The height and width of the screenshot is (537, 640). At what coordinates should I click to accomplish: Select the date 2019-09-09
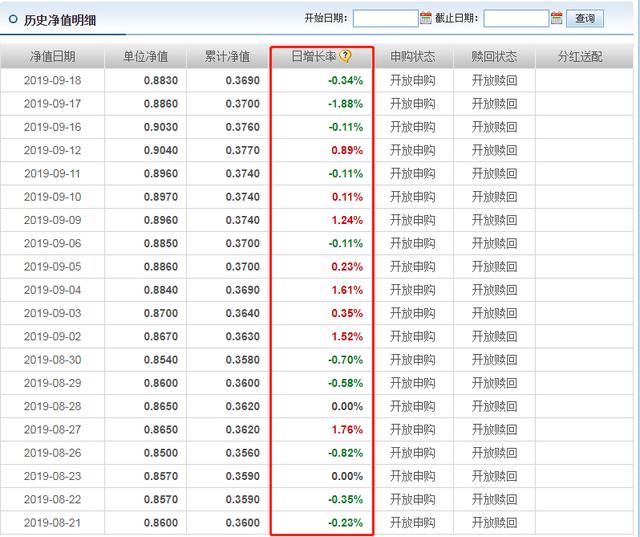[x=53, y=220]
